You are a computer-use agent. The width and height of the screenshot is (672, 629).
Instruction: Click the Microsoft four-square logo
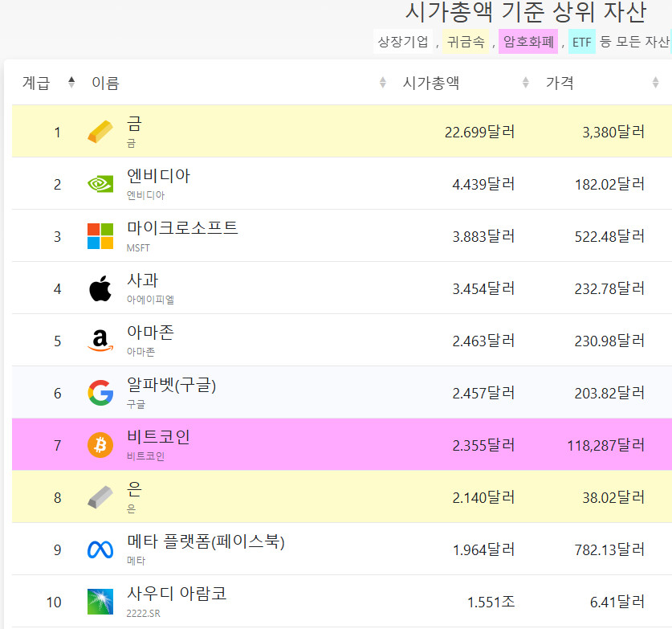[x=100, y=236]
